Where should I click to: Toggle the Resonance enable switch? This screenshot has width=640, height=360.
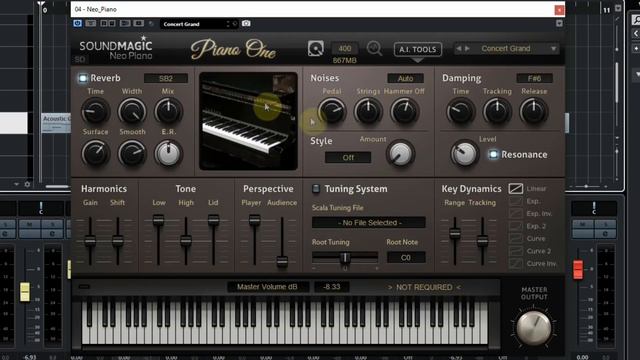coord(493,154)
